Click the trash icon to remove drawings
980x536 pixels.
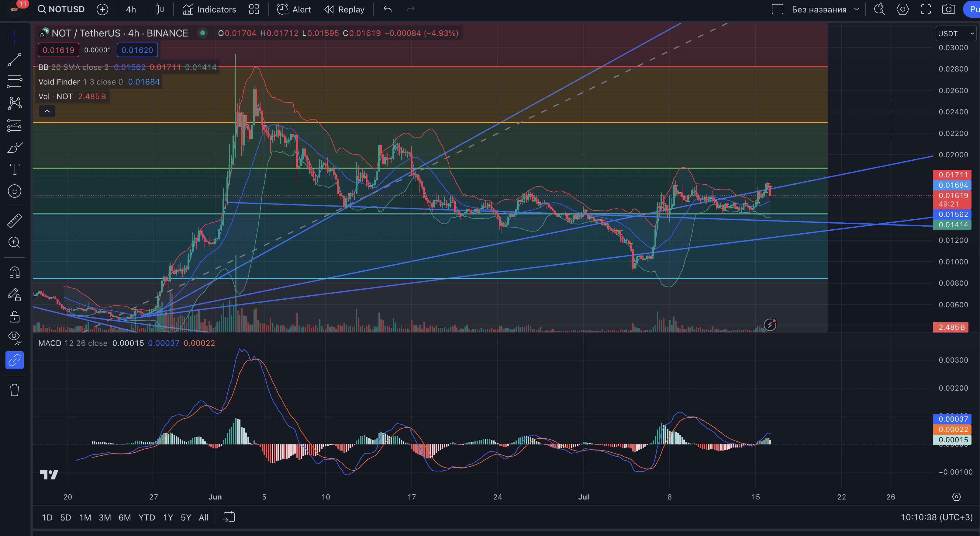[15, 390]
